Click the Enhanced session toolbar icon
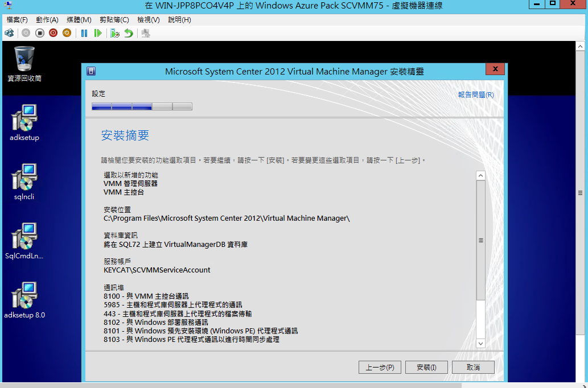The width and height of the screenshot is (588, 388). point(146,33)
